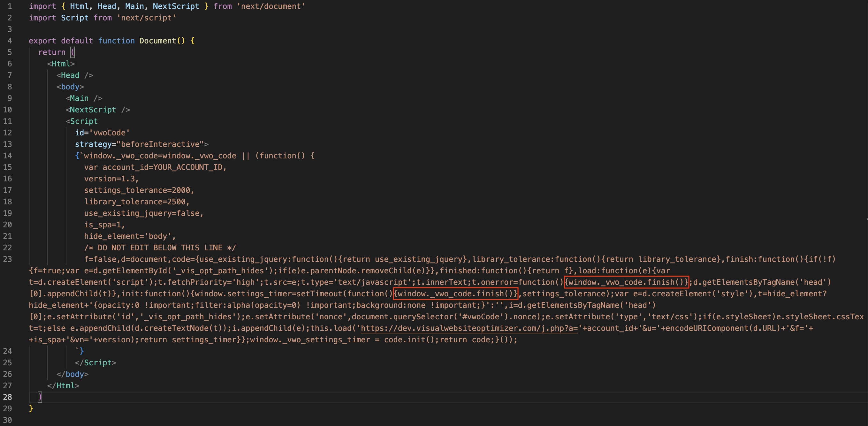Click the Main component tag
The width and height of the screenshot is (868, 426).
(x=84, y=98)
